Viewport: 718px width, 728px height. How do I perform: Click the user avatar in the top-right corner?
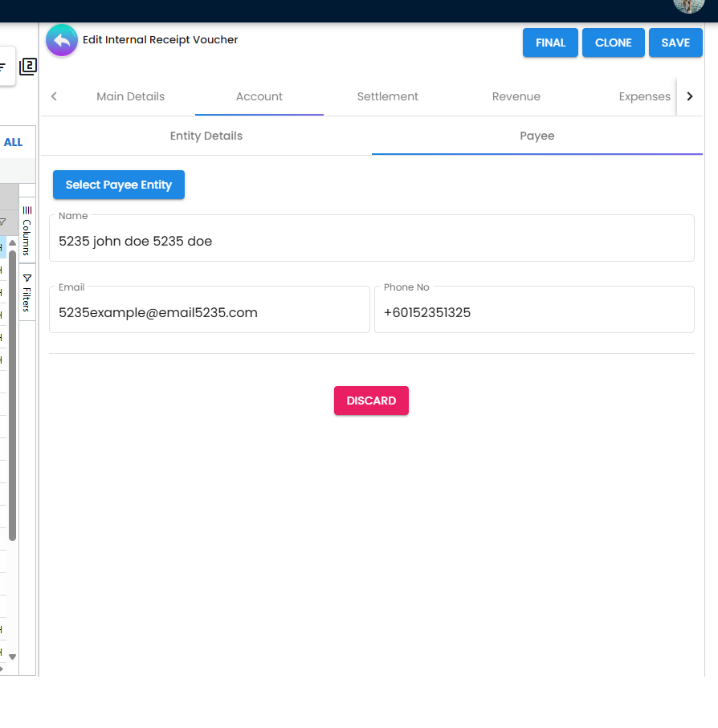point(689,6)
